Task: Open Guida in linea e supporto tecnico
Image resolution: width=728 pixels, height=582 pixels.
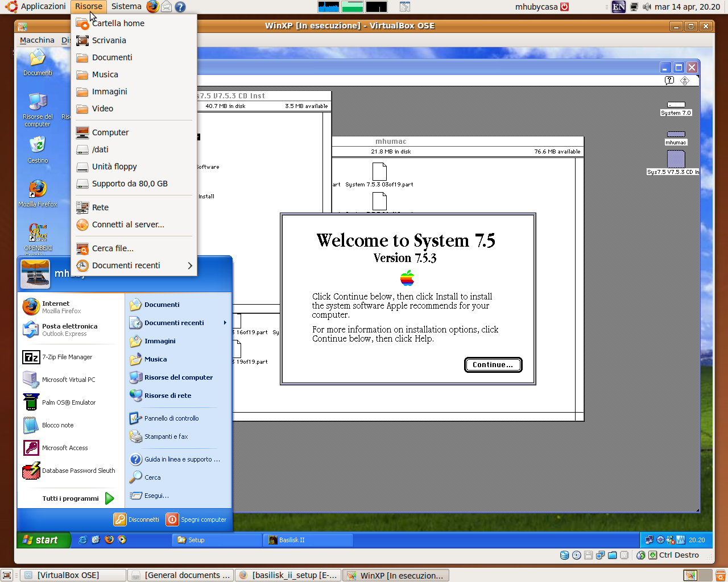Action: tap(178, 459)
